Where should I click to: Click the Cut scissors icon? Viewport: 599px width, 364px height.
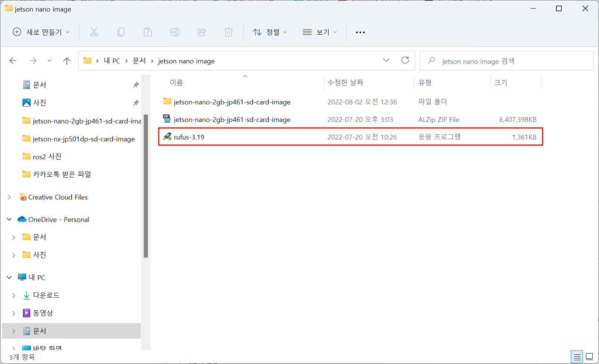94,32
